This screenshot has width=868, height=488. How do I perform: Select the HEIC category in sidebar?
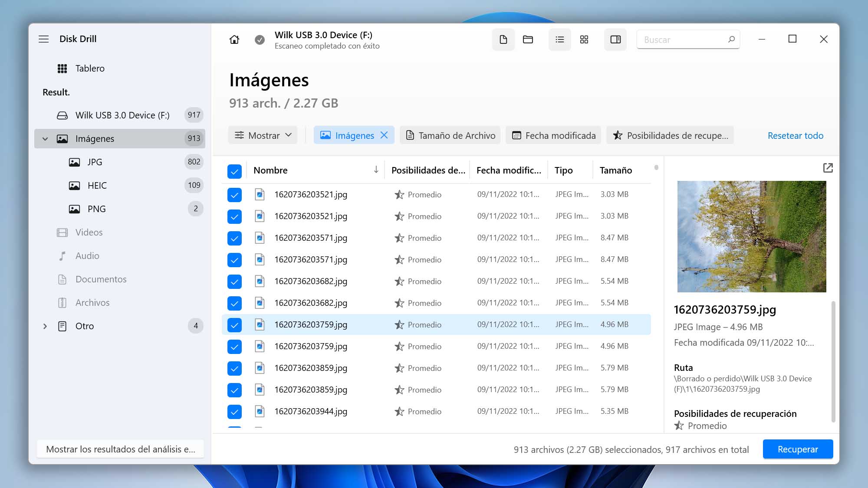tap(120, 186)
